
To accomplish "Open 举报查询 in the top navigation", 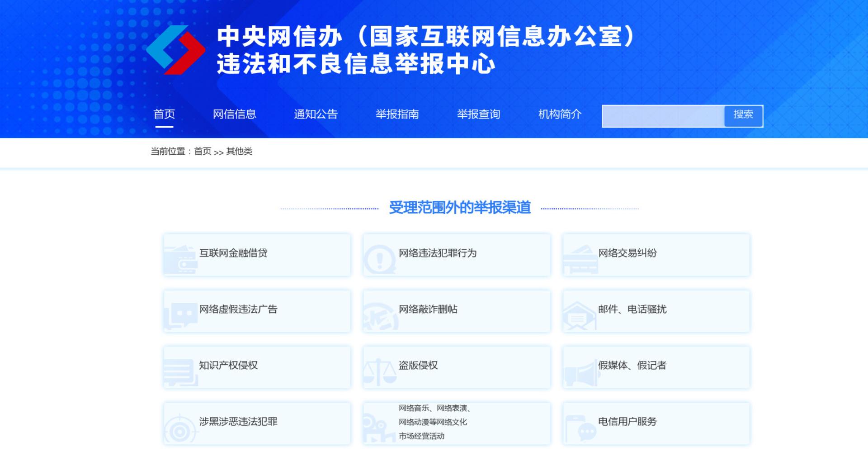I will click(x=479, y=114).
